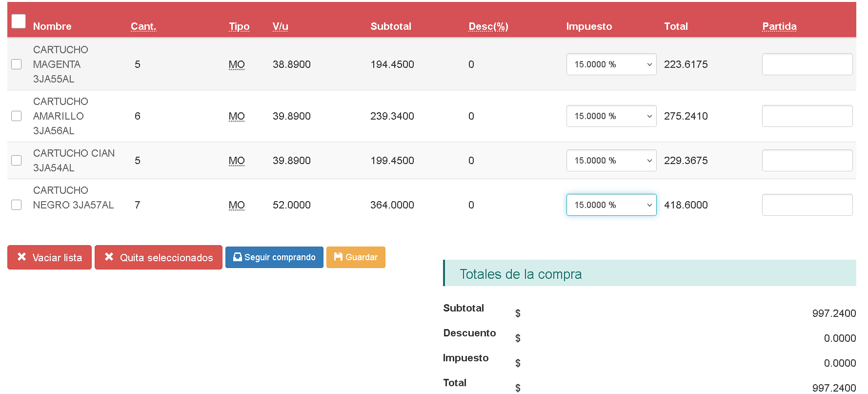868x394 pixels.
Task: Click Partida input for Cartucho Negro
Action: [x=807, y=205]
